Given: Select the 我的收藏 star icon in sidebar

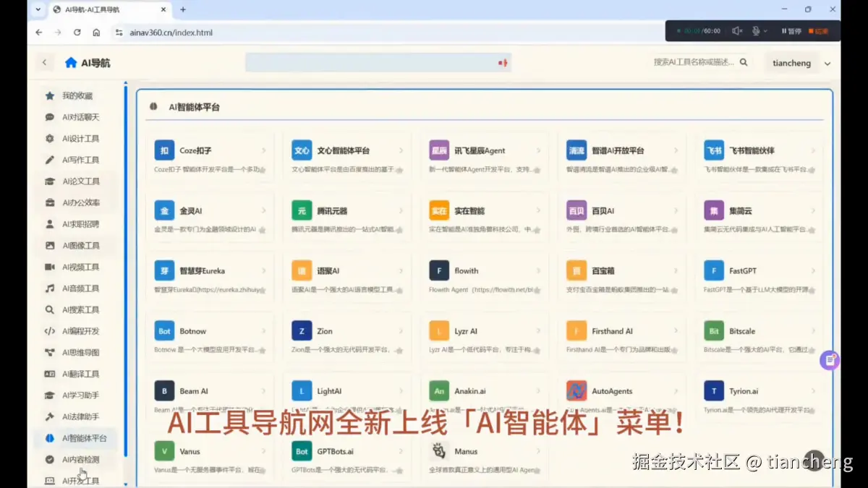Looking at the screenshot, I should tap(49, 95).
